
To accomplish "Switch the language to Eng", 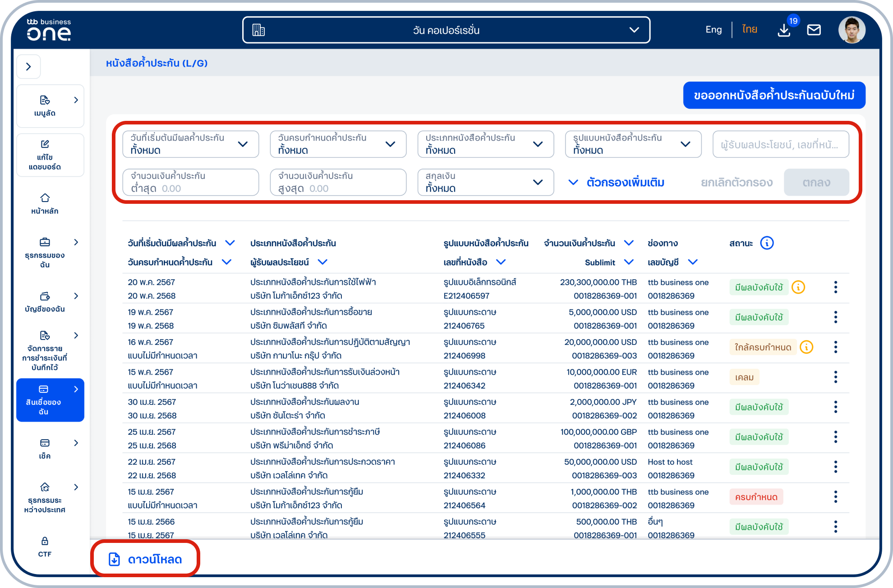I will pyautogui.click(x=713, y=30).
